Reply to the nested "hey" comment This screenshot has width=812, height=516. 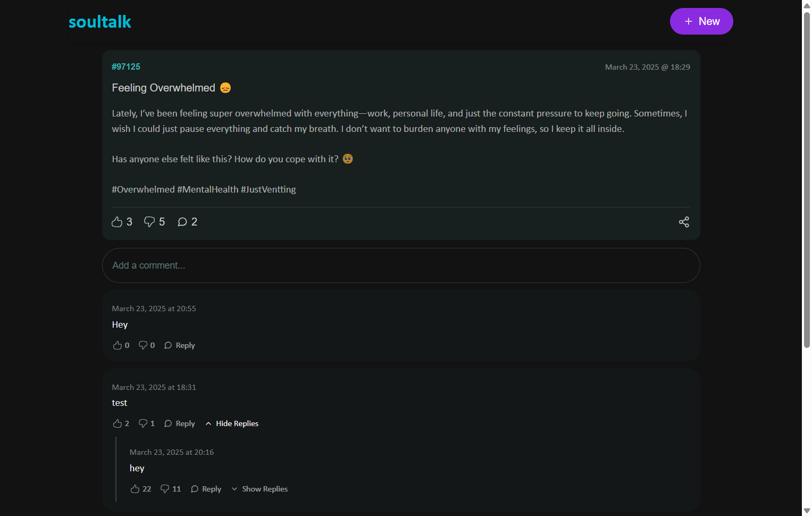tap(206, 489)
